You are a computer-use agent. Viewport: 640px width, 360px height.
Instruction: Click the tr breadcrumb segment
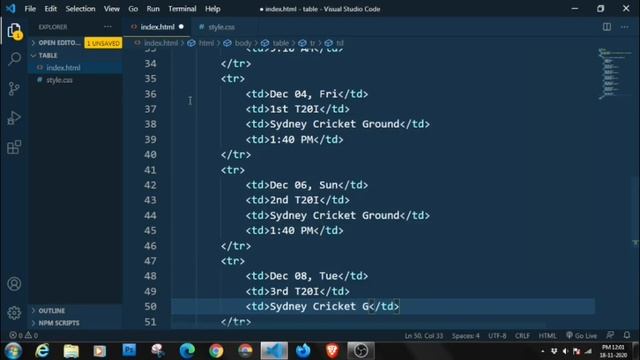[312, 43]
